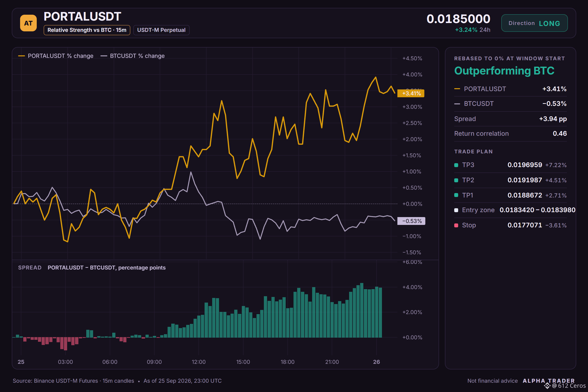Click the −0.53% BTCUSDT price label
The image size is (588, 392).
tap(411, 221)
